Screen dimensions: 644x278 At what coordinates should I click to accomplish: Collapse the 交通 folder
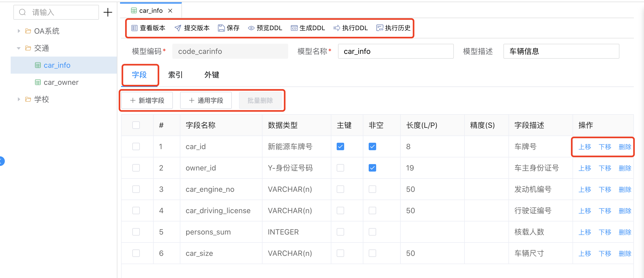(x=19, y=48)
